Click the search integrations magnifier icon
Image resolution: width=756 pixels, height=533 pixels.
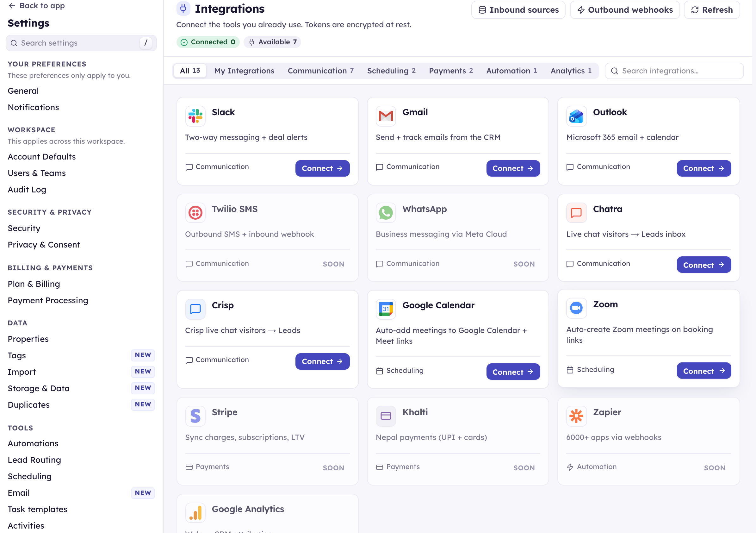point(614,71)
